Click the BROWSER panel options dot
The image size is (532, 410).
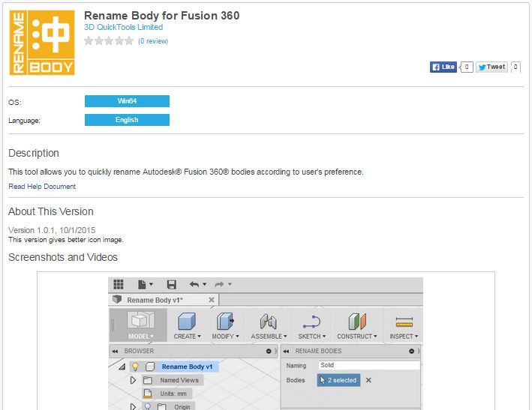click(269, 351)
